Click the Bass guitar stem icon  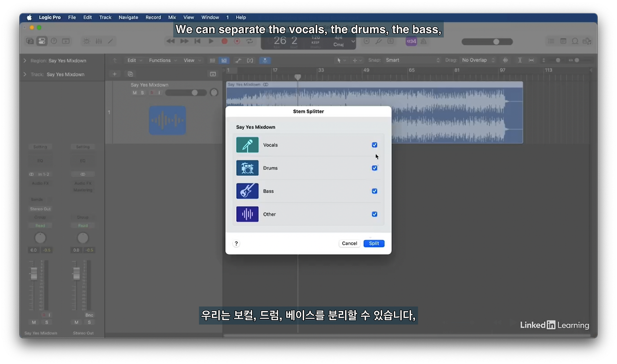247,191
